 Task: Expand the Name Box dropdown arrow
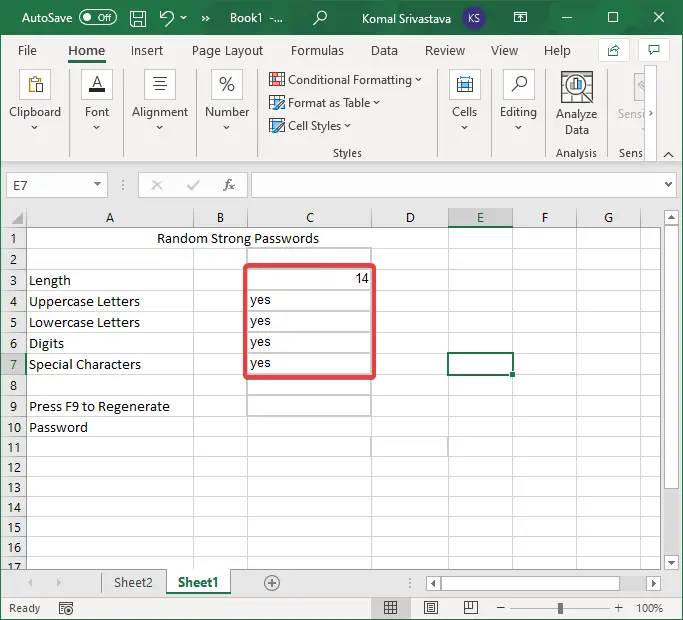(98, 185)
